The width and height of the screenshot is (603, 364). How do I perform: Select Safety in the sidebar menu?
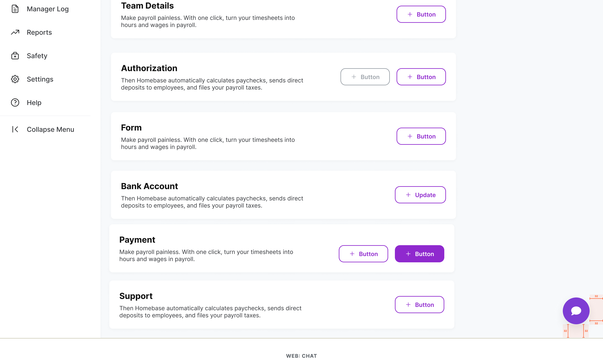point(37,56)
